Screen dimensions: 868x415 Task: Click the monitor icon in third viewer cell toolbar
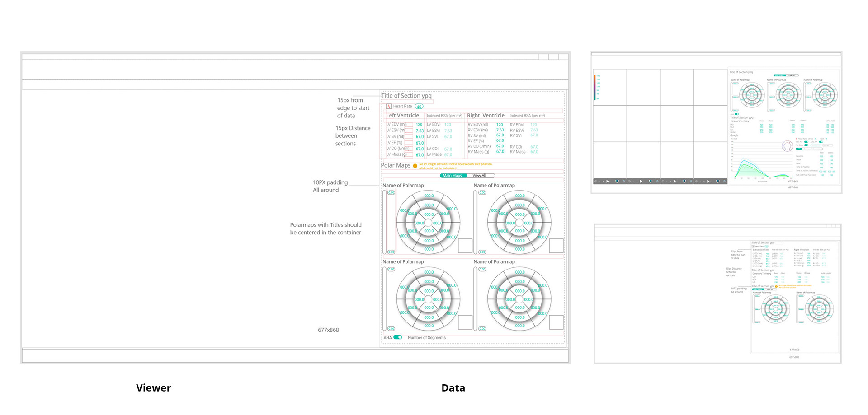(684, 181)
